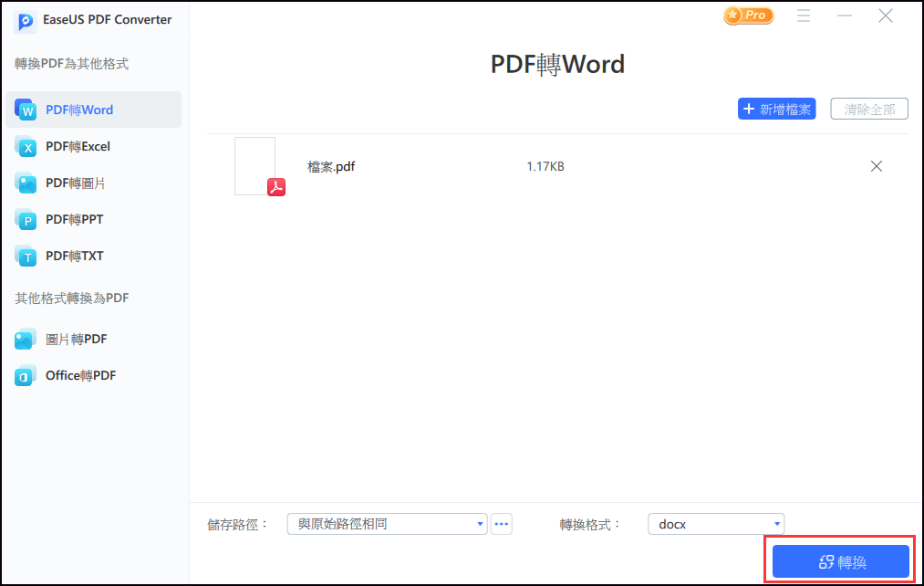
Task: Click the 清除全部 clear all button
Action: (868, 108)
